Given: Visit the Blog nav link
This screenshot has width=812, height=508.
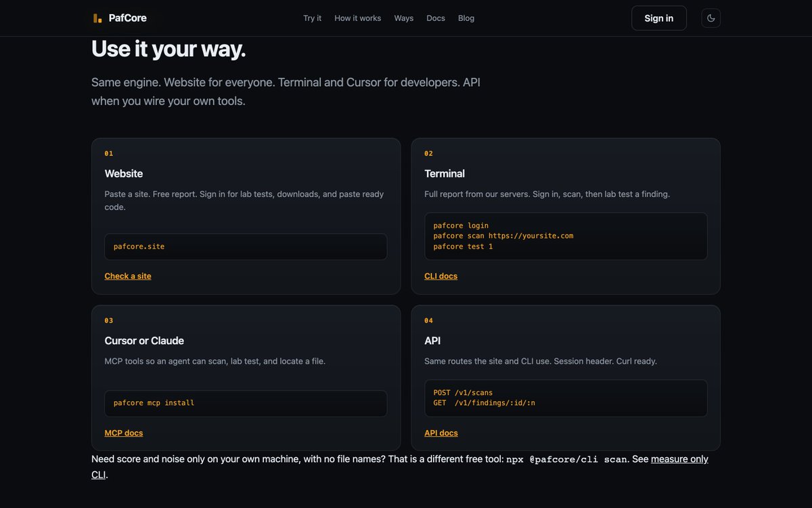Looking at the screenshot, I should point(466,18).
